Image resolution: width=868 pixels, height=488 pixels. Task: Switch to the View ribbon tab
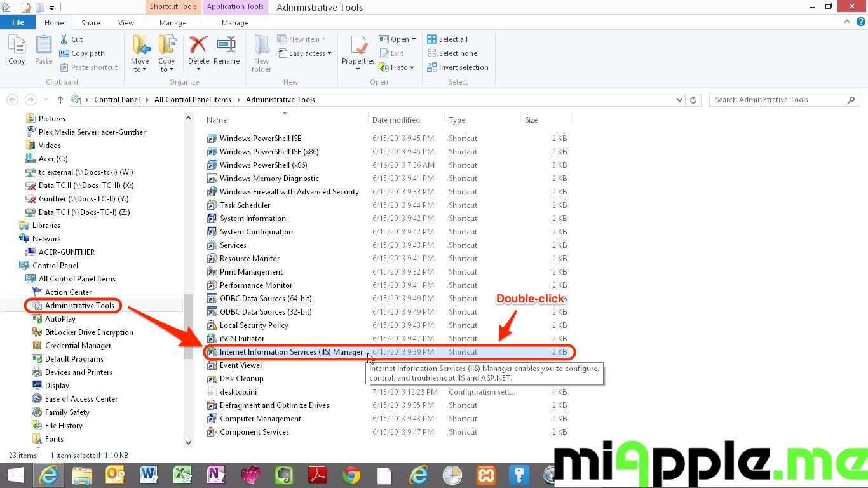click(126, 23)
